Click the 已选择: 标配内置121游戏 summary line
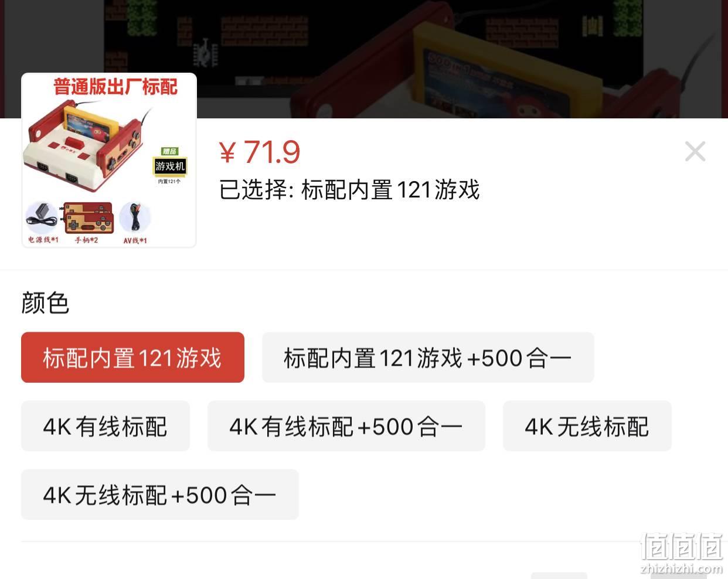This screenshot has width=728, height=579. [349, 190]
